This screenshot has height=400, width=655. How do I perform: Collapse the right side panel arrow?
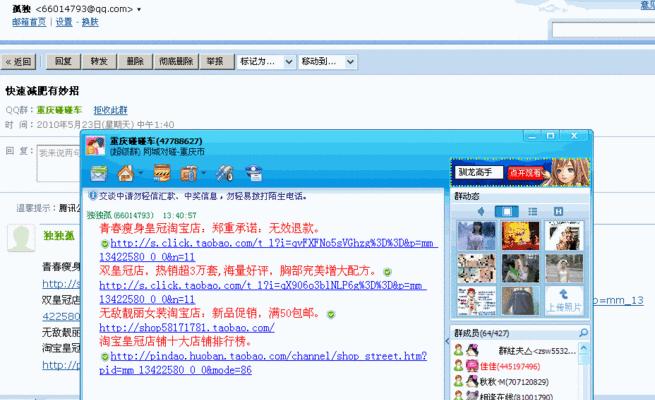(447, 341)
